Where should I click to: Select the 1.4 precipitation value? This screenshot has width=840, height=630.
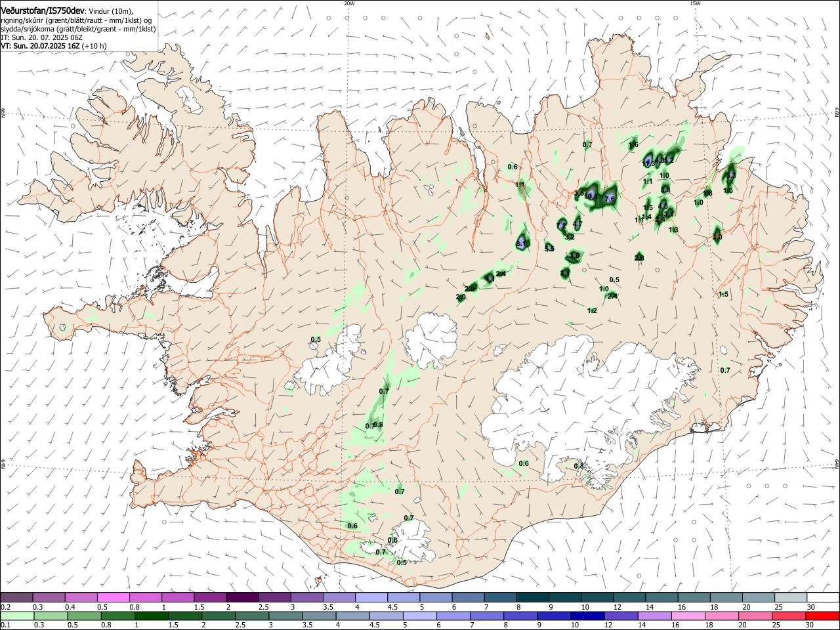[x=646, y=217]
